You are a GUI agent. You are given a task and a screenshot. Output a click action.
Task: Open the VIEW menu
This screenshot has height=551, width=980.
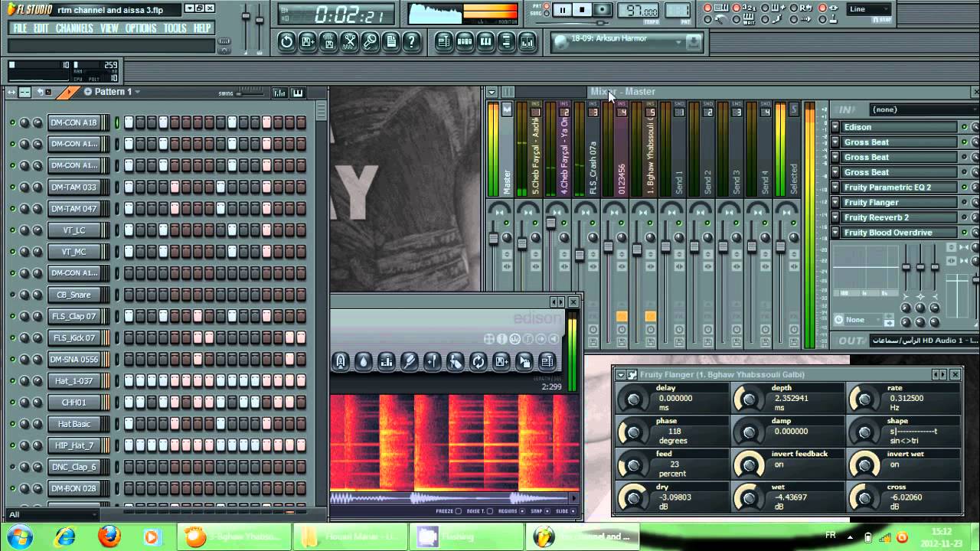[x=109, y=28]
